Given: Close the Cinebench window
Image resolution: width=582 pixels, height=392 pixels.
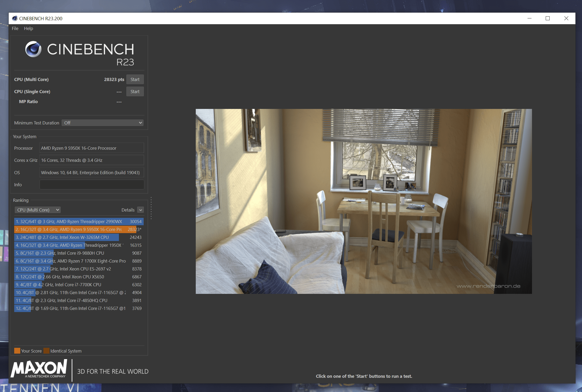Looking at the screenshot, I should coord(566,18).
